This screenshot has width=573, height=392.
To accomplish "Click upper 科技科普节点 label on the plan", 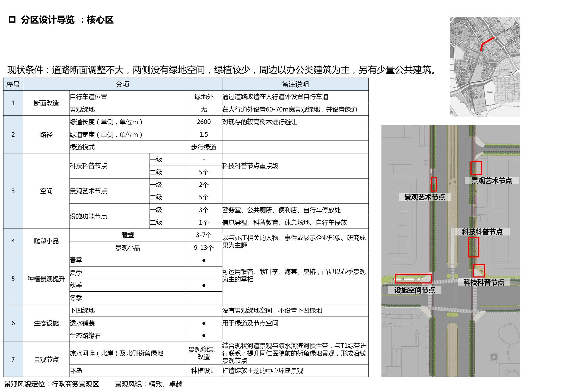I will click(x=482, y=232).
